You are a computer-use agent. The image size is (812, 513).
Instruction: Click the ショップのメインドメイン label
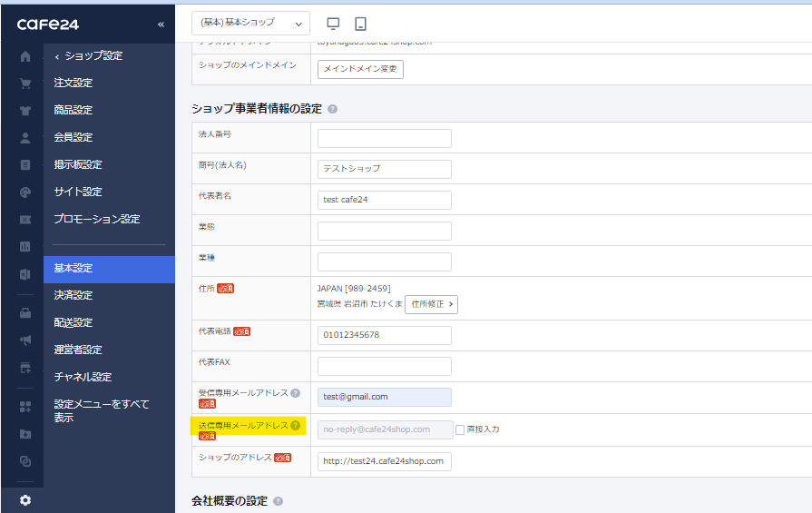[248, 64]
